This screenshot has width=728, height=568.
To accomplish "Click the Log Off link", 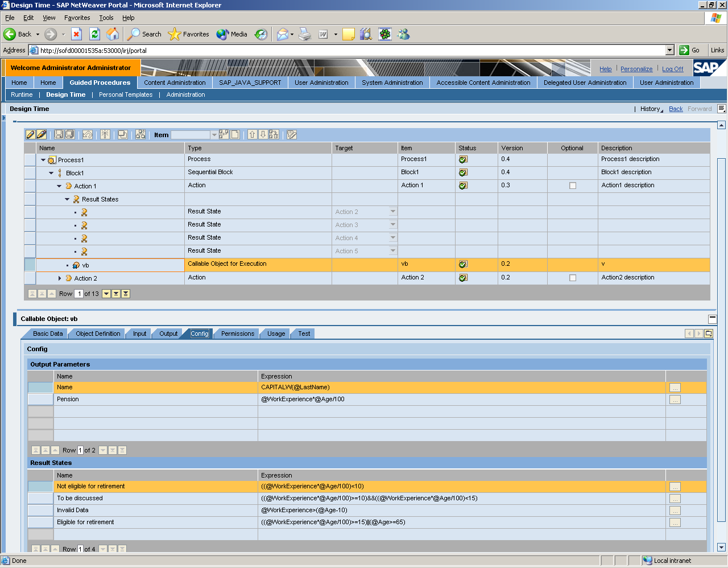I will (x=672, y=69).
